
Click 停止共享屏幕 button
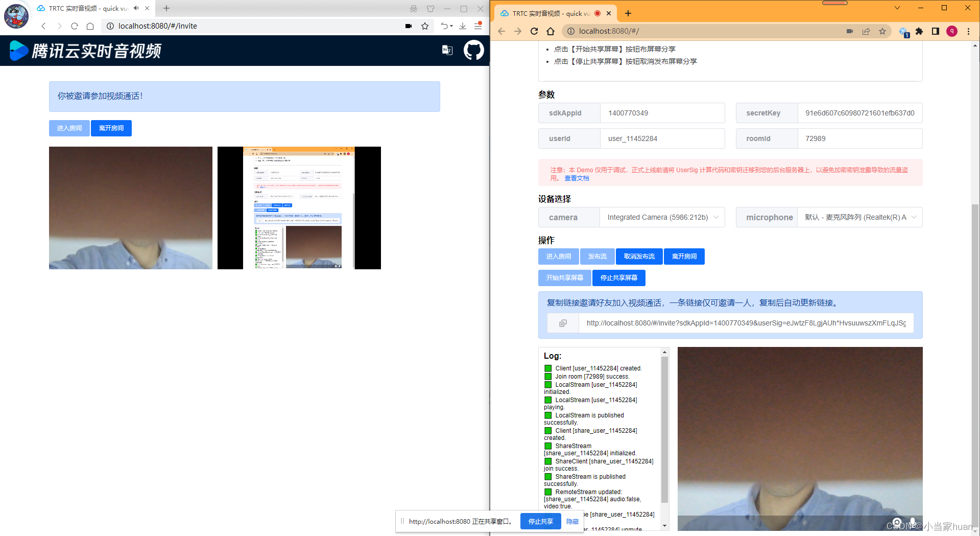(x=619, y=278)
